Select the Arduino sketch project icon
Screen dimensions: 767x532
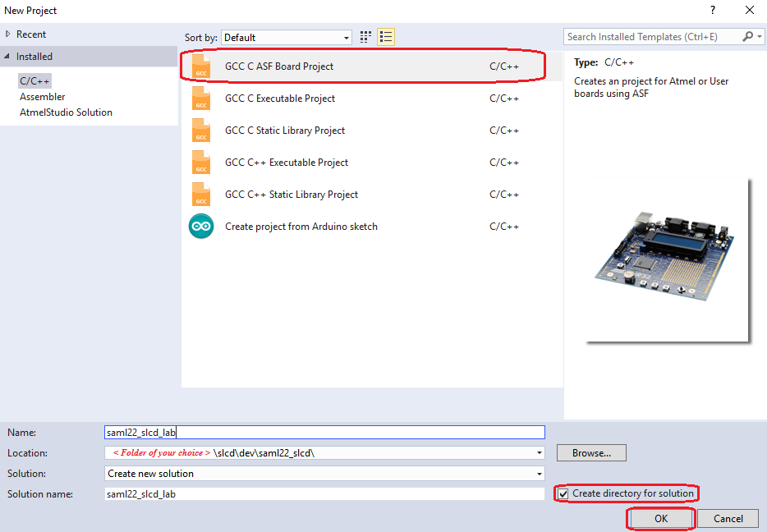201,227
